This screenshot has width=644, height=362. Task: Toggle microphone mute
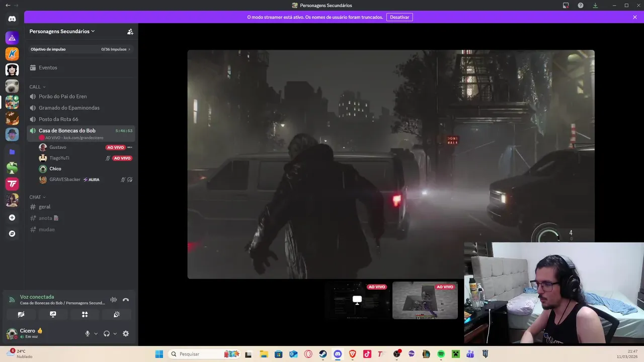[88, 333]
